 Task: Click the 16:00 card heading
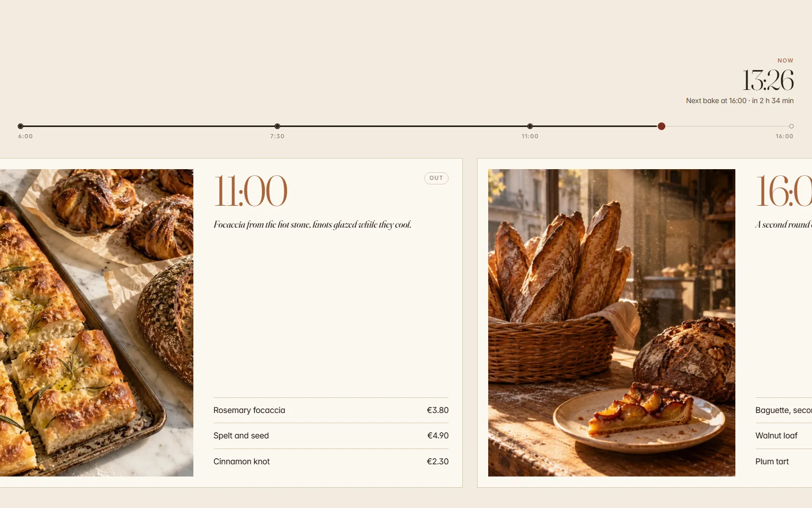(784, 191)
